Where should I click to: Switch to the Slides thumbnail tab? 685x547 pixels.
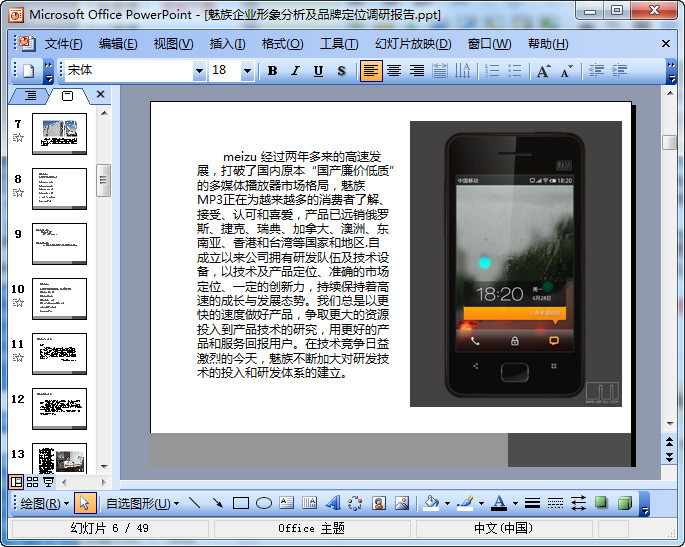click(x=67, y=96)
